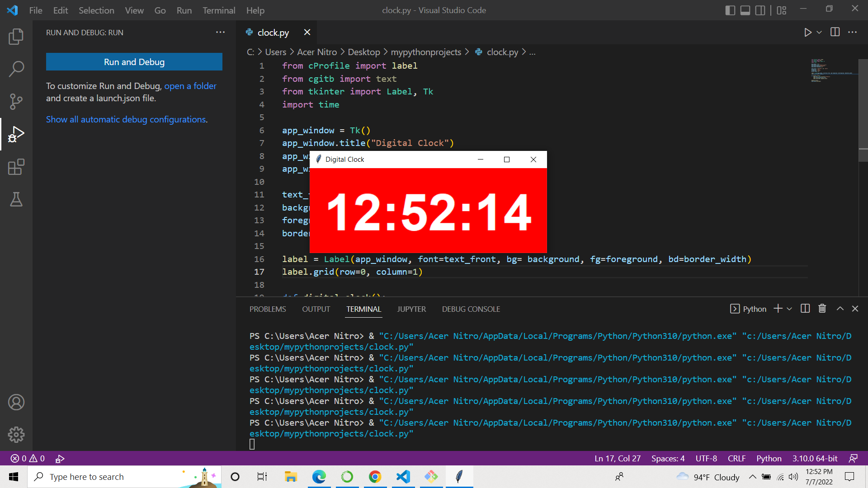Split the editor to the right
Screen dimensions: 868x488
coord(835,32)
